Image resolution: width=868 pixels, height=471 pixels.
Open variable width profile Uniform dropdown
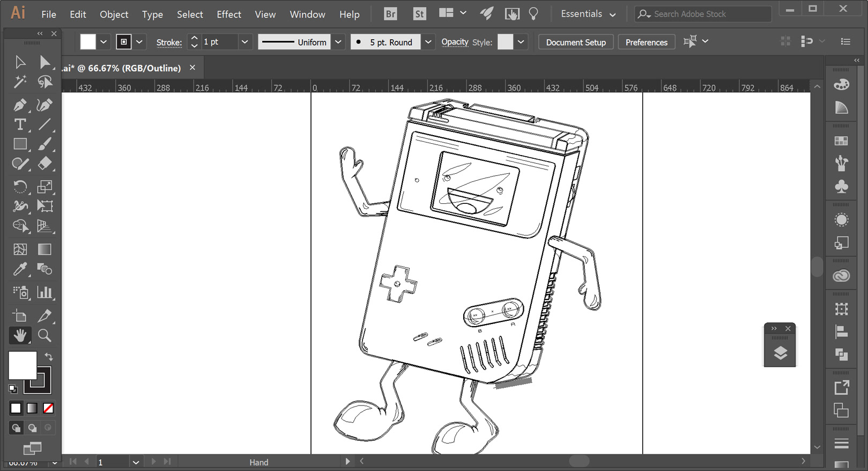338,42
